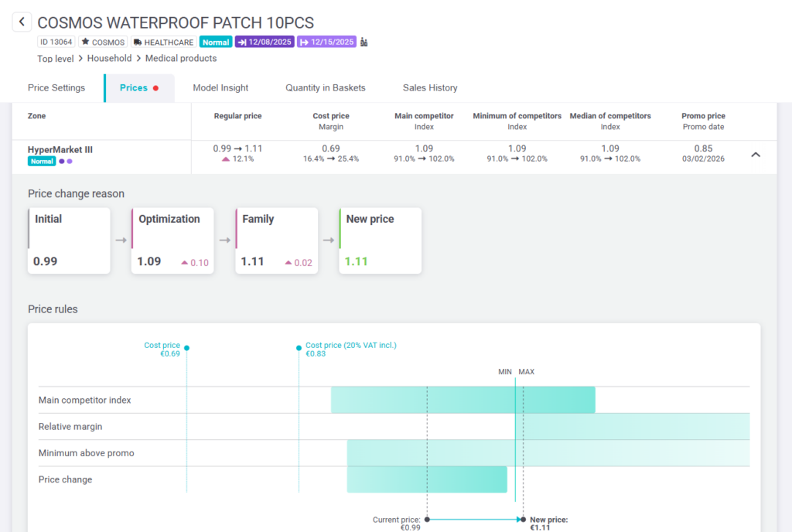792x532 pixels.
Task: Click the COSMOS brand star tag
Action: pyautogui.click(x=103, y=42)
